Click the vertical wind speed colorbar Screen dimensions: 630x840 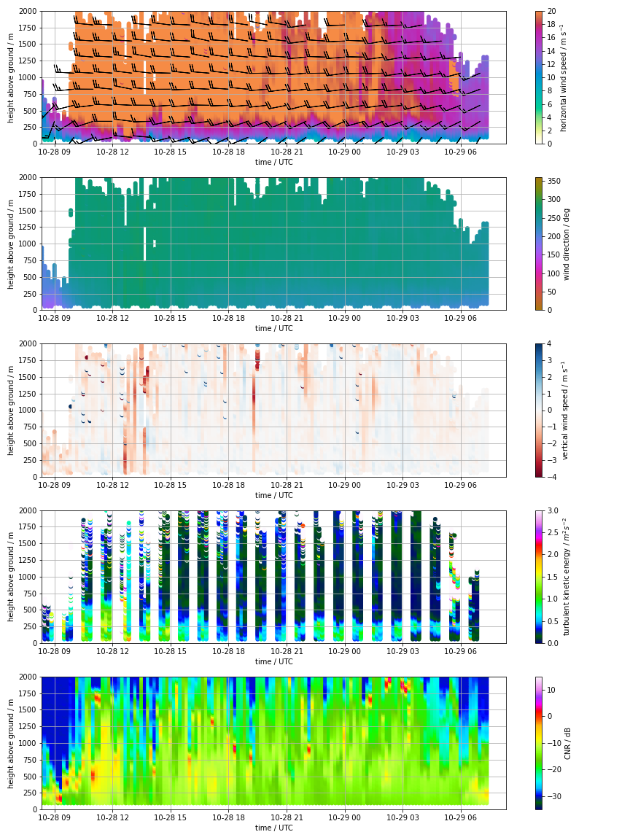[538, 410]
